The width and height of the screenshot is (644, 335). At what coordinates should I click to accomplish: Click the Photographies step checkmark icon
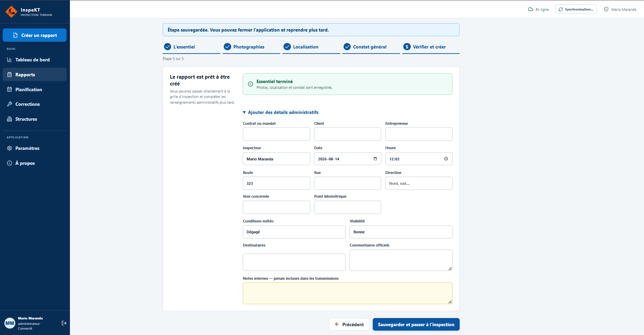tap(227, 47)
